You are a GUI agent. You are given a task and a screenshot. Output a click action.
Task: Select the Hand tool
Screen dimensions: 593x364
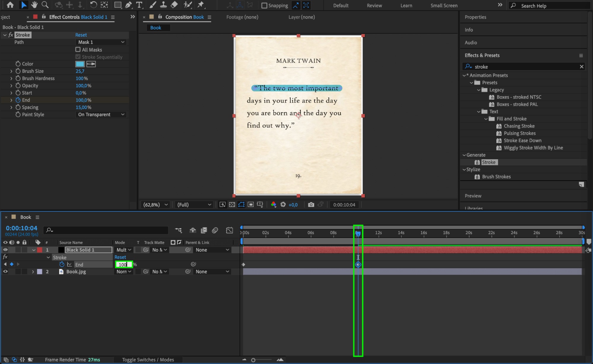(34, 5)
